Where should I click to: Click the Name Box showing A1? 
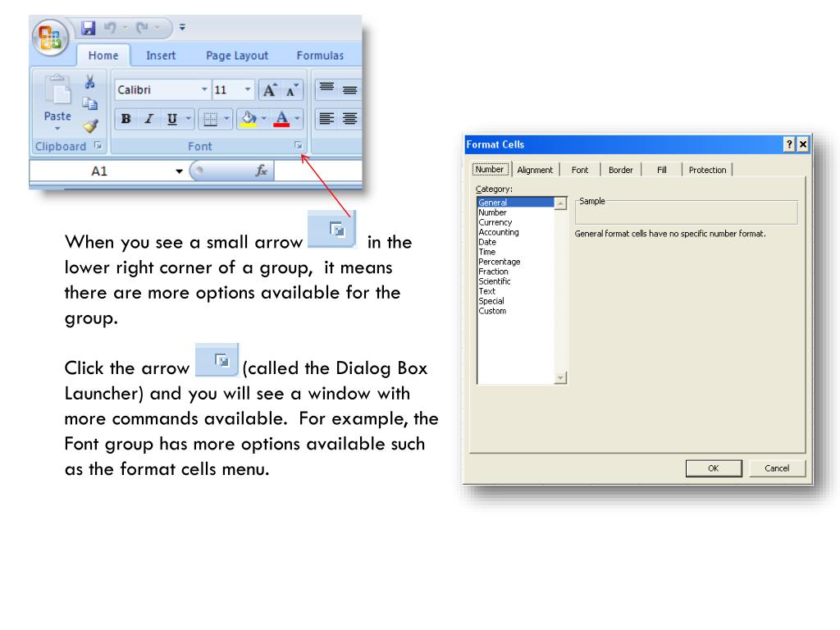(101, 171)
